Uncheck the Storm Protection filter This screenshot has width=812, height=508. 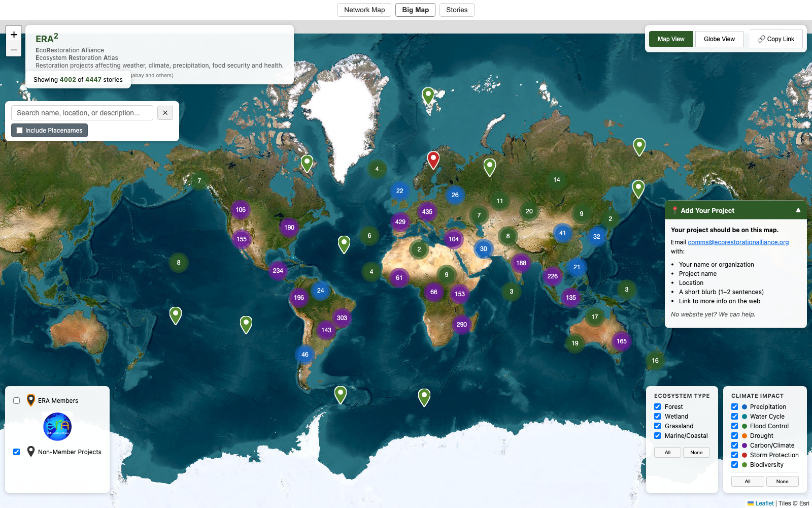(x=734, y=455)
